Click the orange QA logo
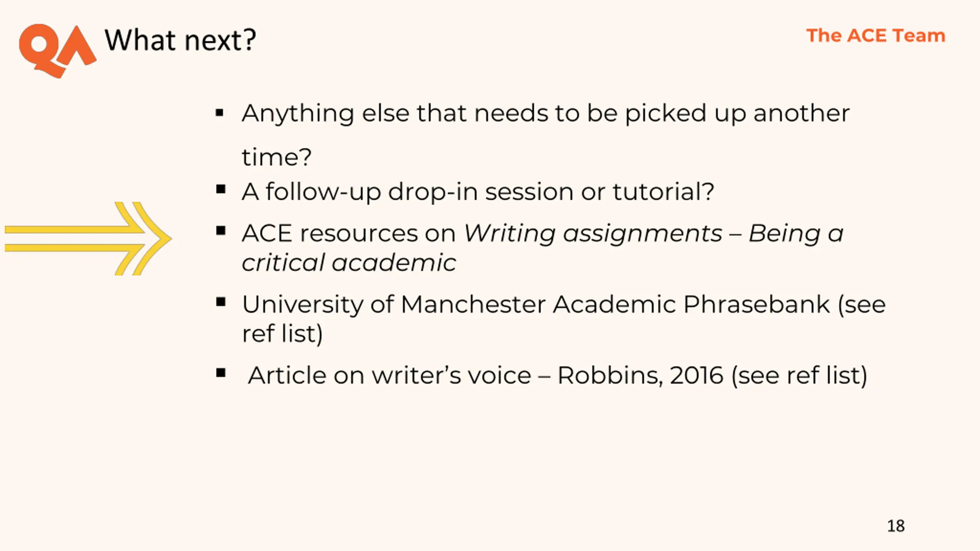This screenshot has height=551, width=980. tap(58, 51)
